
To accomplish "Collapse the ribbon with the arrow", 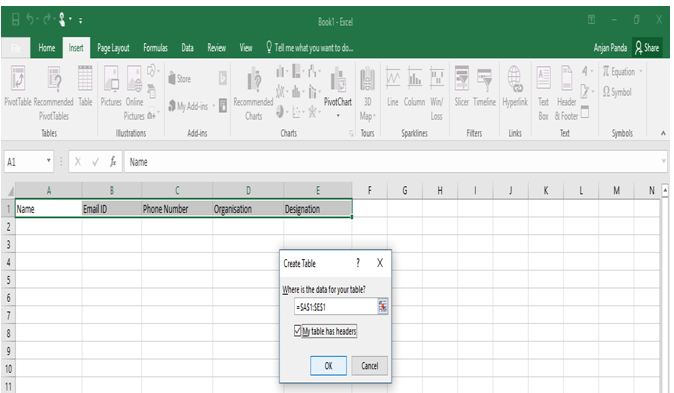I will [x=663, y=133].
